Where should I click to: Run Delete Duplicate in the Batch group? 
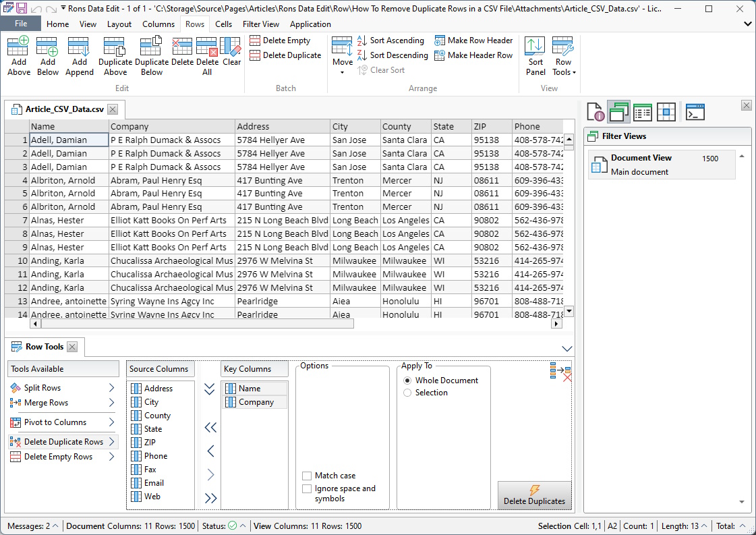click(x=285, y=55)
